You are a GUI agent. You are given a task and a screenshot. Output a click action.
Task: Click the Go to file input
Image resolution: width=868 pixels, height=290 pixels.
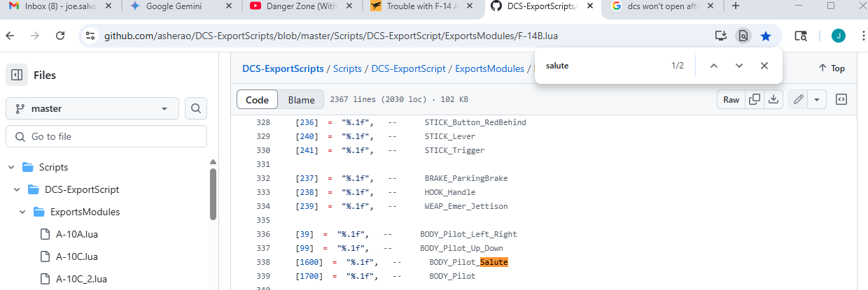106,136
